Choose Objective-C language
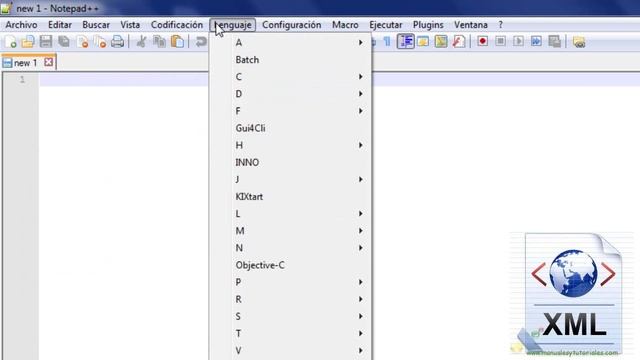The width and height of the screenshot is (640, 360). point(291,265)
